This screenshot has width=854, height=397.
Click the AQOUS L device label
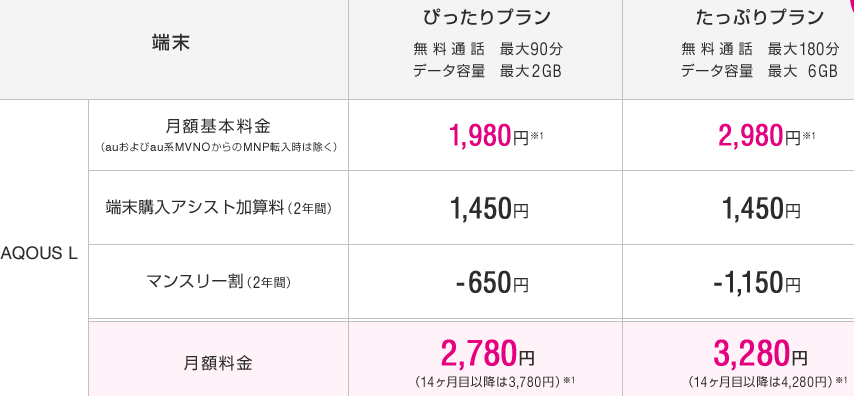39,254
